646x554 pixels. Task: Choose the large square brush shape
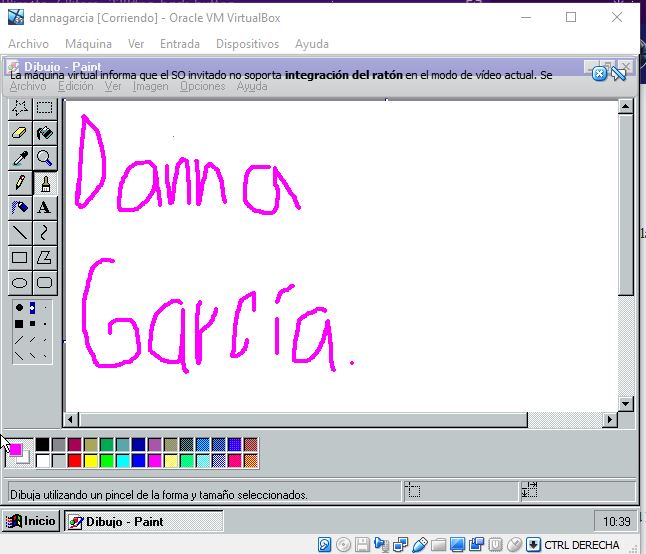pyautogui.click(x=19, y=324)
